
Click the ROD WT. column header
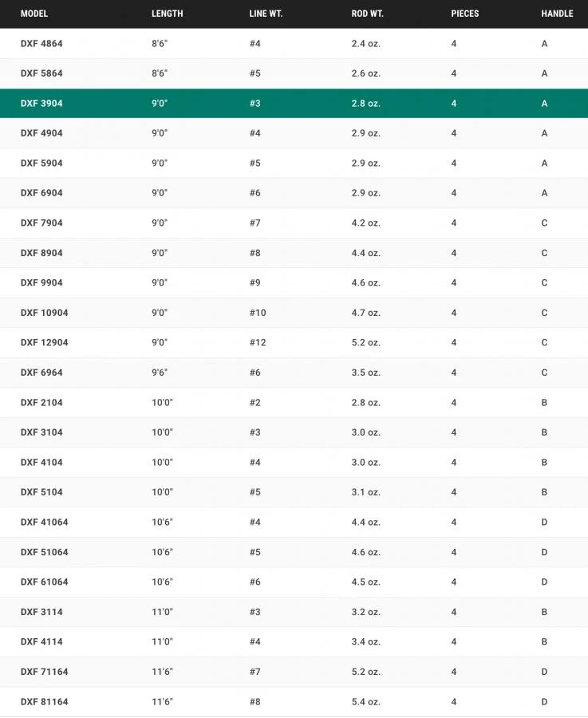coord(367,14)
